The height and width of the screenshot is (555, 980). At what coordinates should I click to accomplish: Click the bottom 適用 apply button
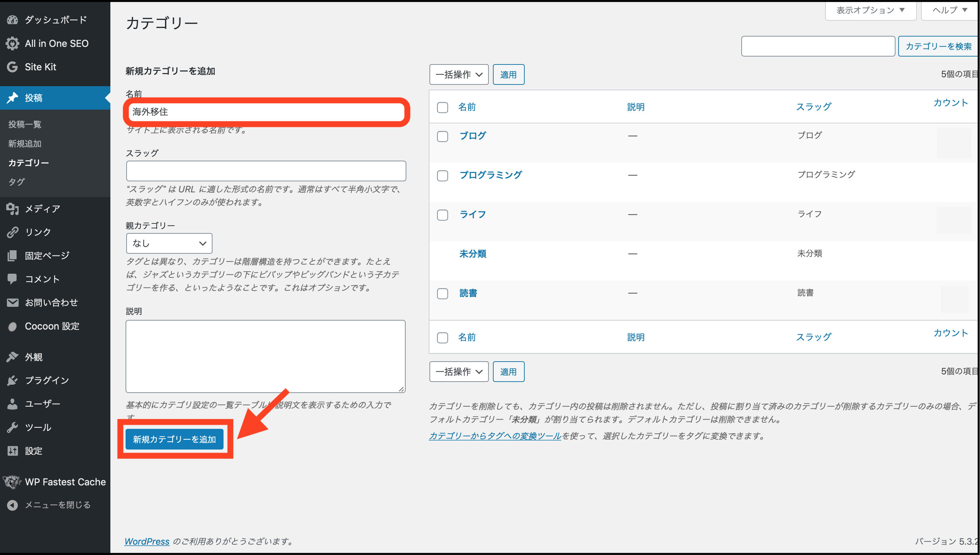point(508,372)
